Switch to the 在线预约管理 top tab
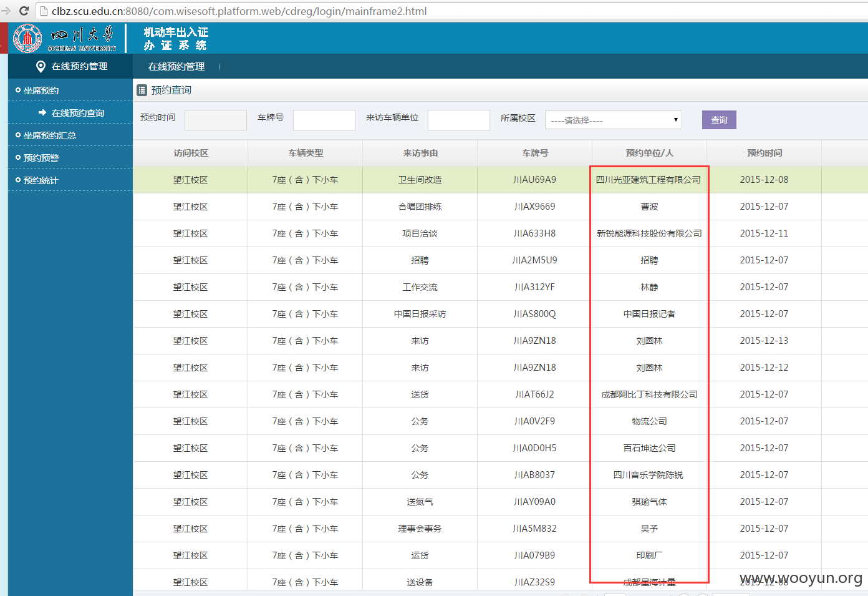 point(176,66)
